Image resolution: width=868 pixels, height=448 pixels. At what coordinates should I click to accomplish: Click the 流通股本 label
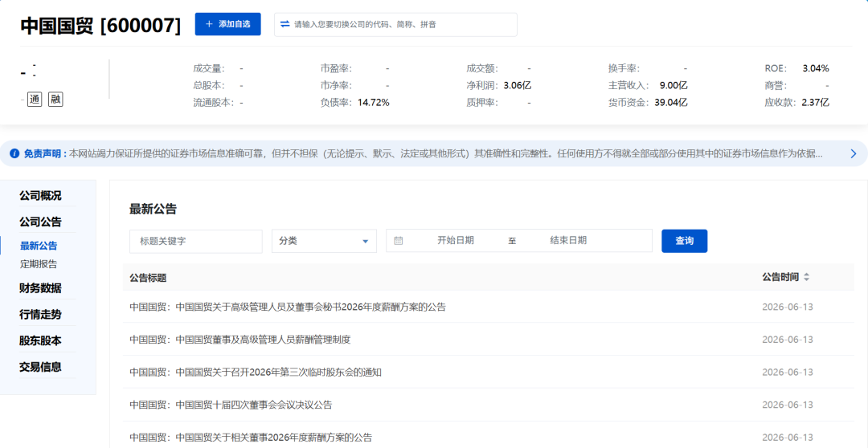(214, 102)
